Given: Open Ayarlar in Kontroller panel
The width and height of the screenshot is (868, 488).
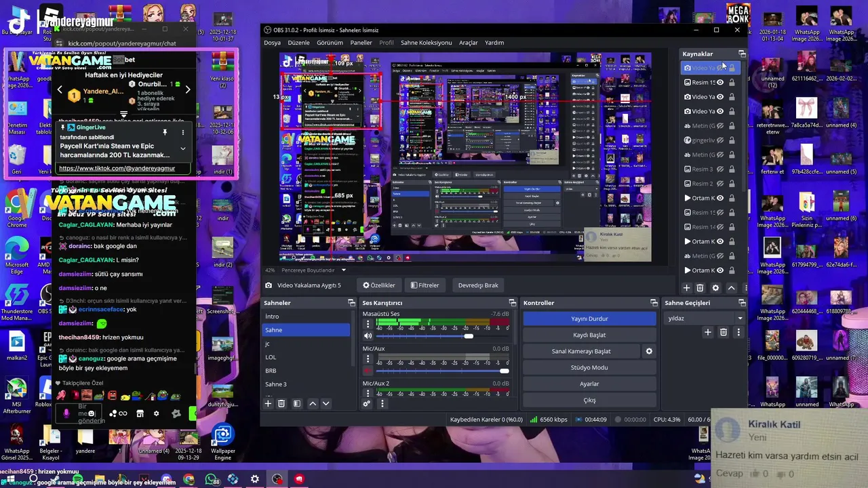Looking at the screenshot, I should (589, 384).
